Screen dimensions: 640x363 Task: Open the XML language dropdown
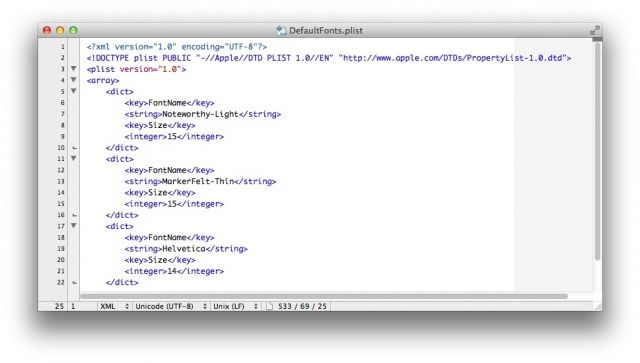(114, 306)
